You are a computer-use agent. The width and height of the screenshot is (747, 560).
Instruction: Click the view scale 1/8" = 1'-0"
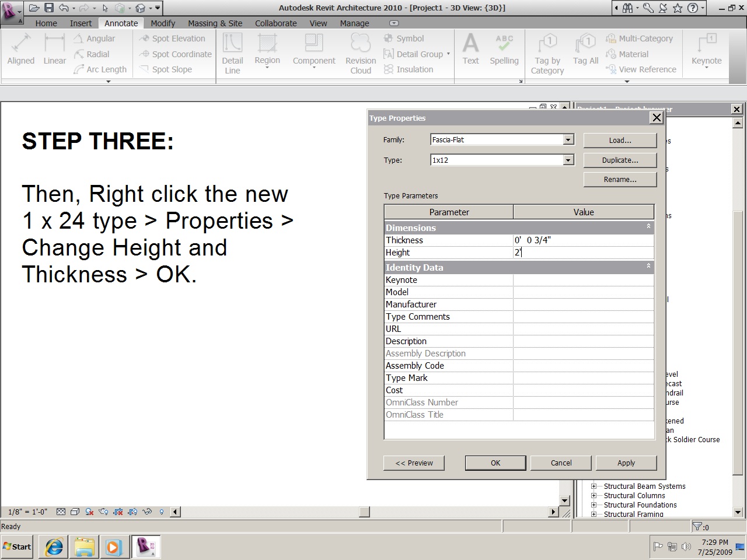click(27, 512)
